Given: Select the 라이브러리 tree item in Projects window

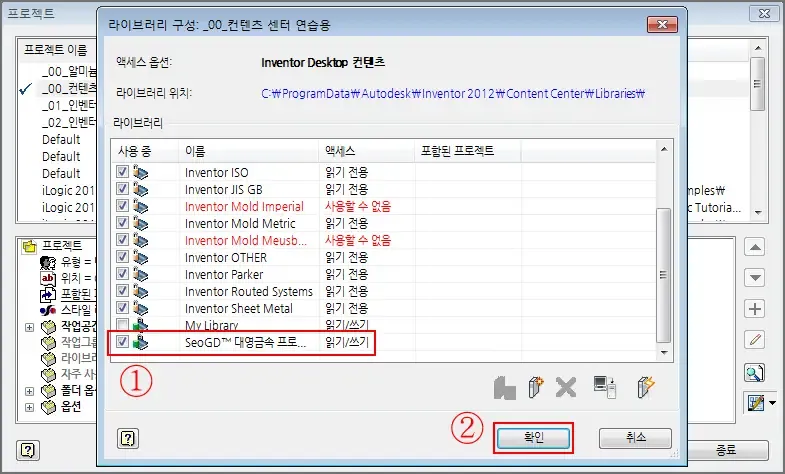Looking at the screenshot, I should (x=78, y=358).
